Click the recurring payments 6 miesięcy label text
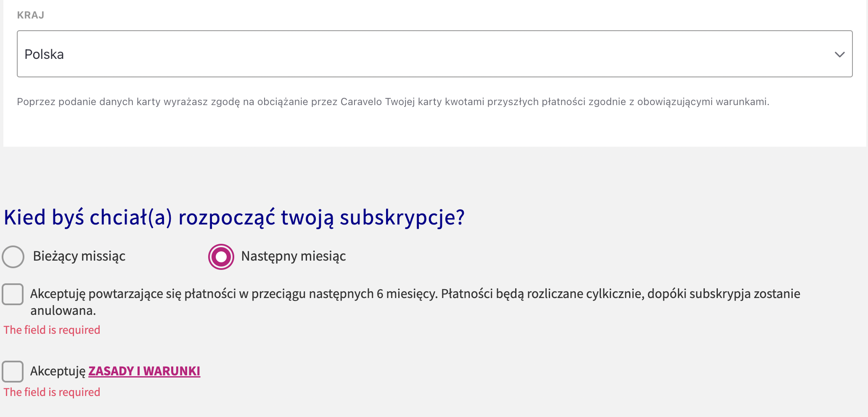 point(415,302)
